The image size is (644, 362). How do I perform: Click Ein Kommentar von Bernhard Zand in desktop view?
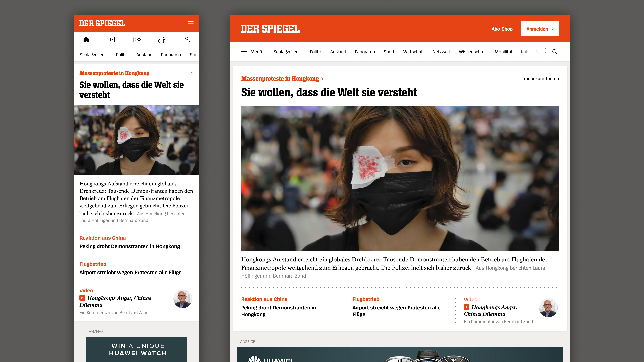[x=498, y=322]
